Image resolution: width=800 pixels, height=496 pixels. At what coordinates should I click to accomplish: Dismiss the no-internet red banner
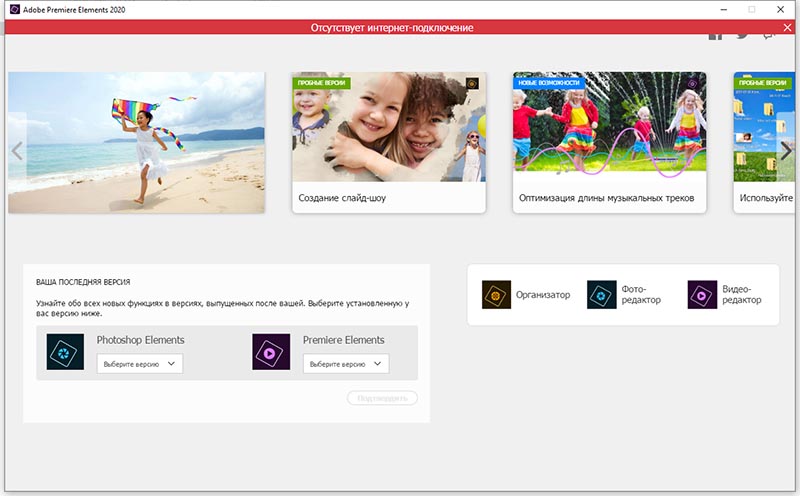787,28
